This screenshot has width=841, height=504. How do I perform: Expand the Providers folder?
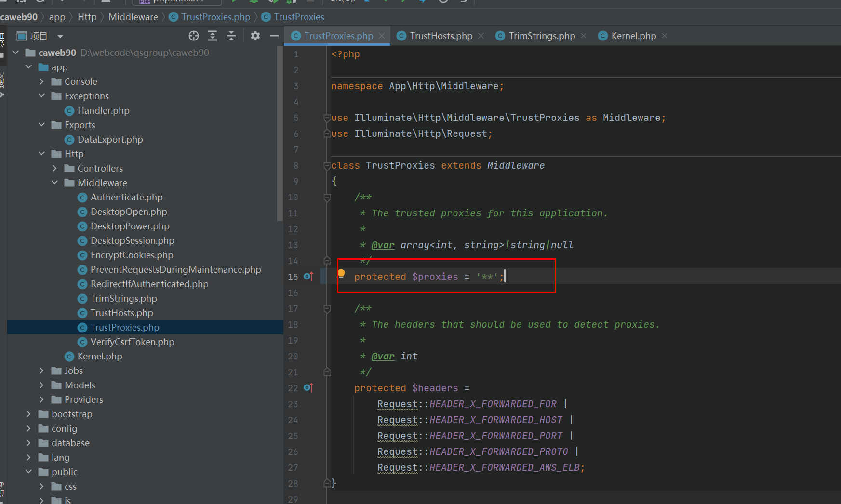[x=41, y=399]
